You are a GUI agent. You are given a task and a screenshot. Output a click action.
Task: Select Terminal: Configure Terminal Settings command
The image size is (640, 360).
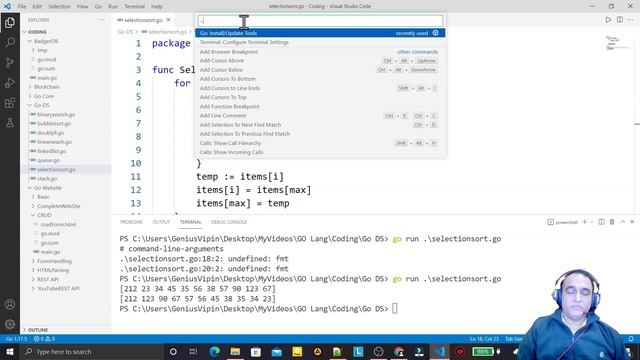point(320,42)
